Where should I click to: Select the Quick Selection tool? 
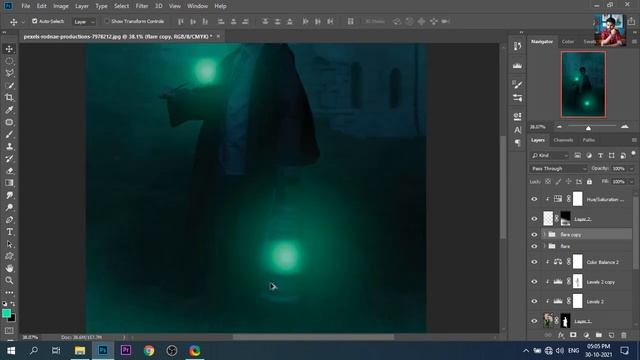click(x=9, y=86)
